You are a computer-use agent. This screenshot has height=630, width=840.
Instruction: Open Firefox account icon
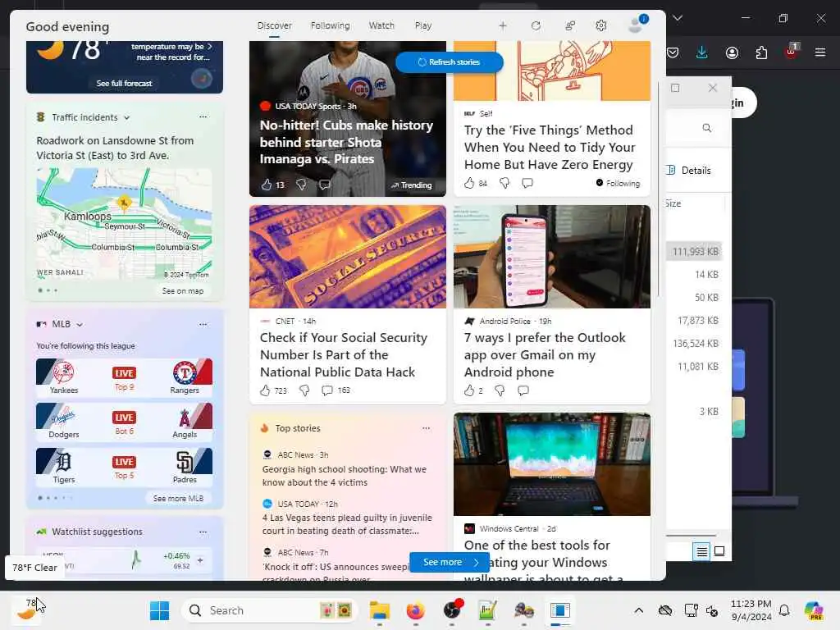coord(732,52)
